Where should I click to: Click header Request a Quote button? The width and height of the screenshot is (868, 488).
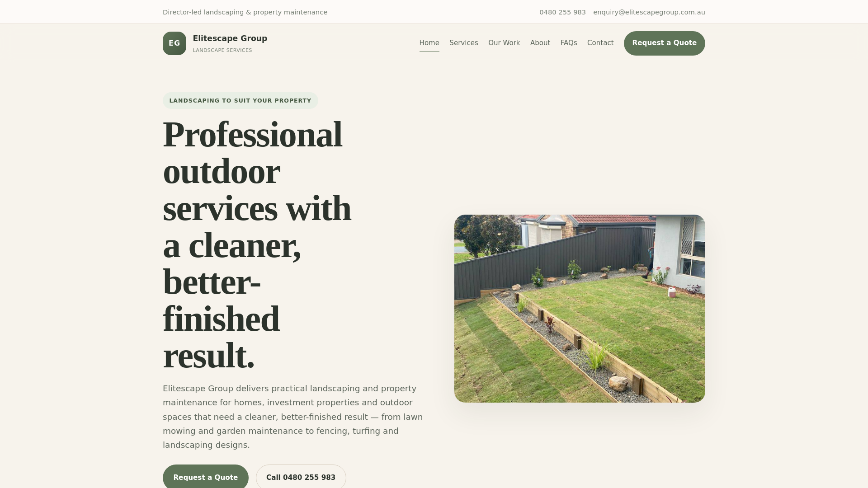pos(664,43)
